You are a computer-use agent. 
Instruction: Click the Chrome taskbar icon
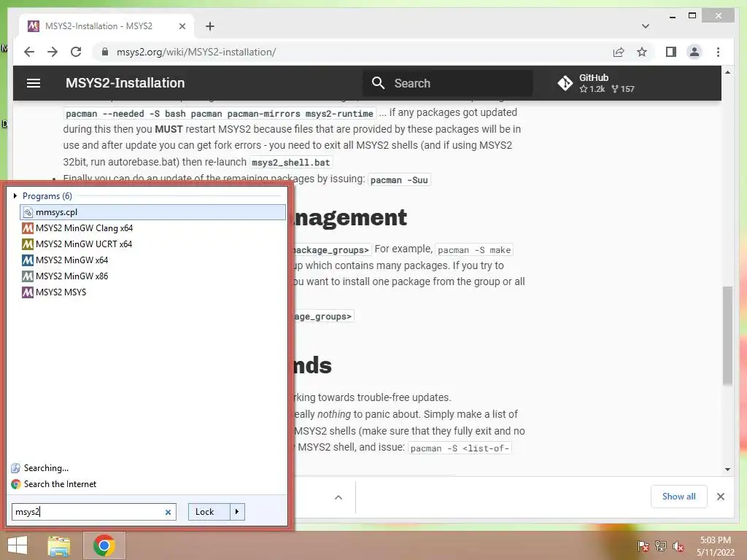104,545
